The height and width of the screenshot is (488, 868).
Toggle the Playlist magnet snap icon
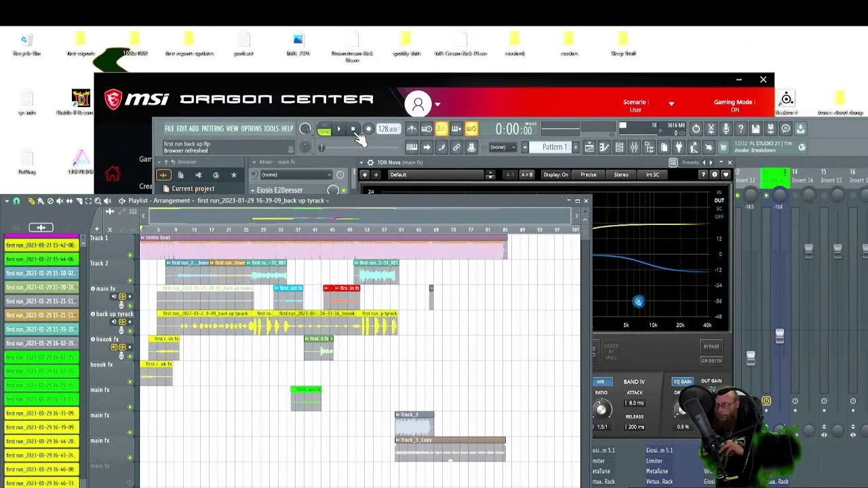coord(16,201)
